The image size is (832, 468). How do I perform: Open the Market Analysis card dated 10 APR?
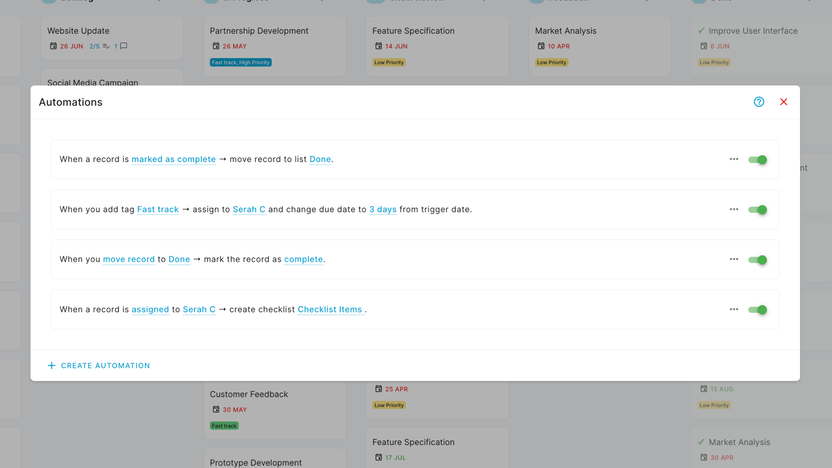coord(600,46)
